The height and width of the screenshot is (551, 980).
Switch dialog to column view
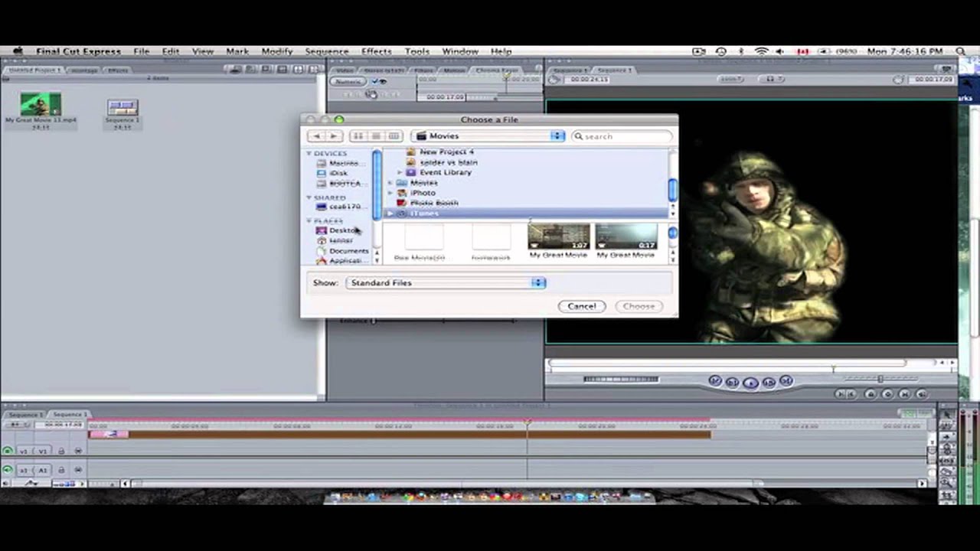click(394, 136)
